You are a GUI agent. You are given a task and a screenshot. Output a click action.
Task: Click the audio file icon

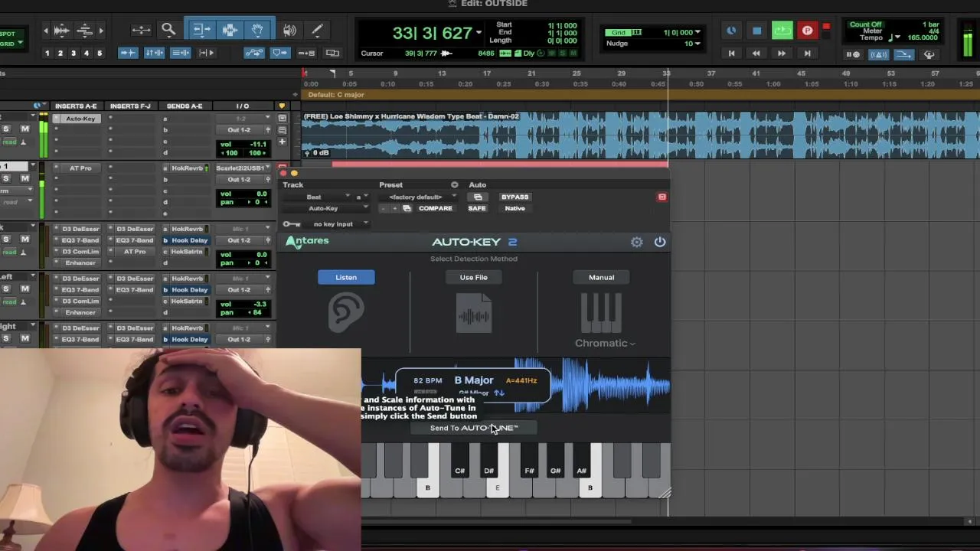coord(474,314)
